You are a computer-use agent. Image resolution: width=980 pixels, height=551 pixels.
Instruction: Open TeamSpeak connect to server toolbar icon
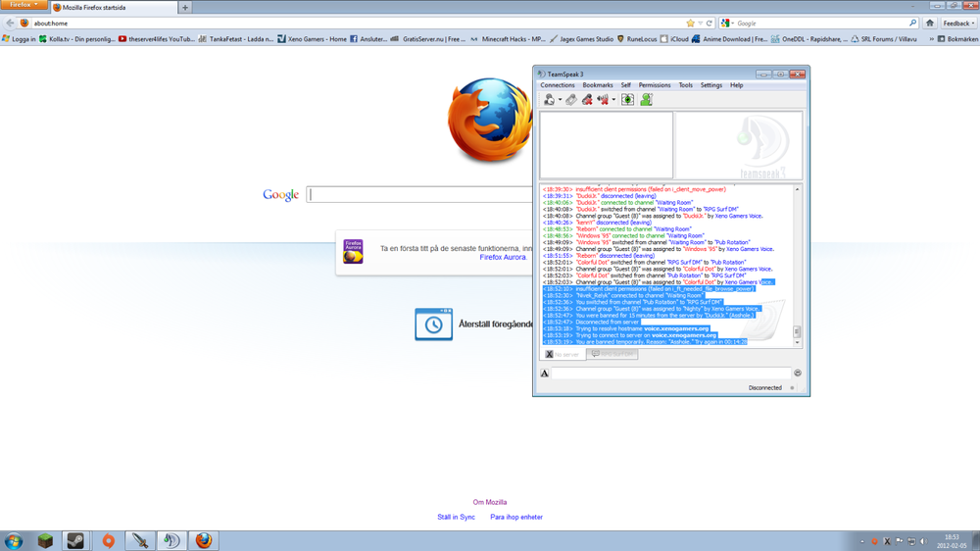click(x=550, y=99)
